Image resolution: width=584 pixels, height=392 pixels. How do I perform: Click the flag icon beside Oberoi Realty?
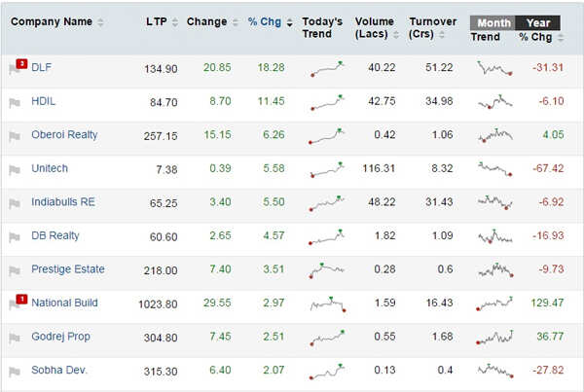(15, 136)
